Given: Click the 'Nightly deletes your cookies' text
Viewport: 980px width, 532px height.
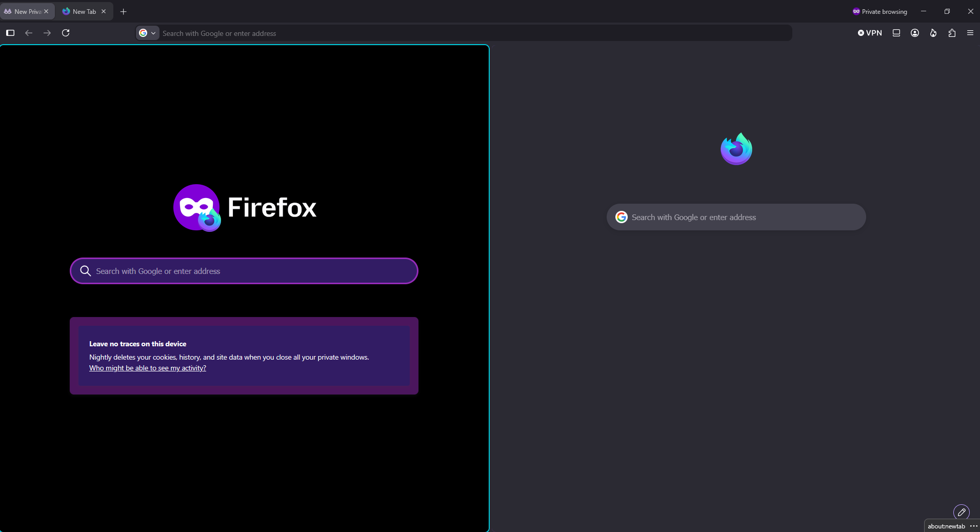Looking at the screenshot, I should pos(229,357).
